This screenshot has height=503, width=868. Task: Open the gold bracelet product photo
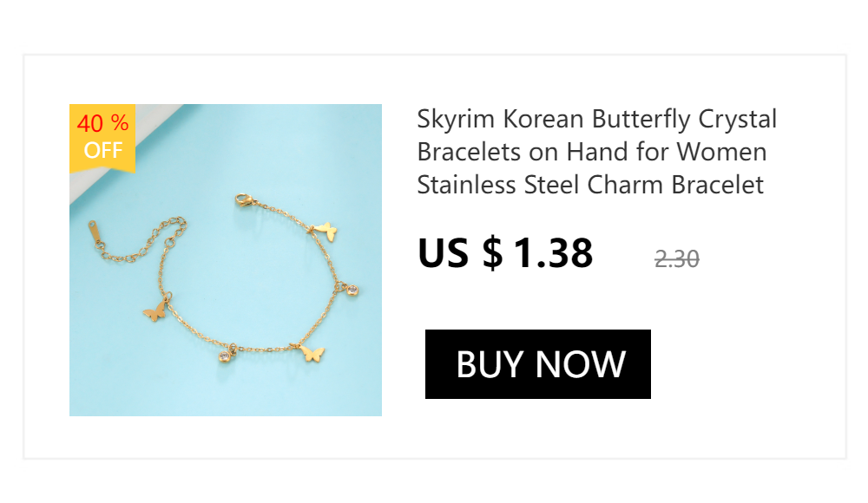coord(226,260)
